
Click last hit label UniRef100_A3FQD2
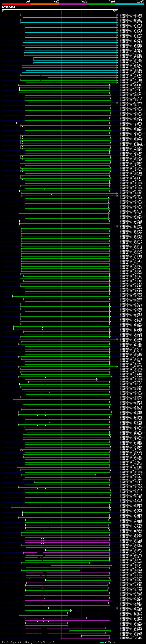pos(131,638)
